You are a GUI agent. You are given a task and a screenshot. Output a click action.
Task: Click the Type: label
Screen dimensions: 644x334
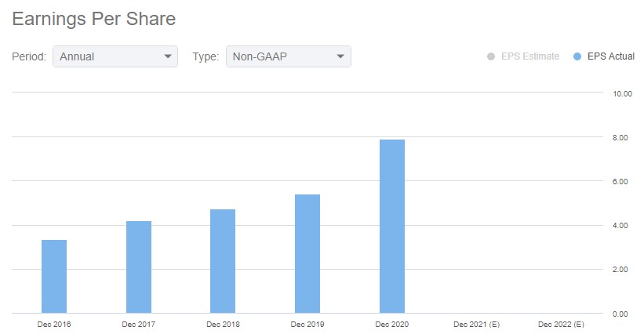(x=206, y=56)
